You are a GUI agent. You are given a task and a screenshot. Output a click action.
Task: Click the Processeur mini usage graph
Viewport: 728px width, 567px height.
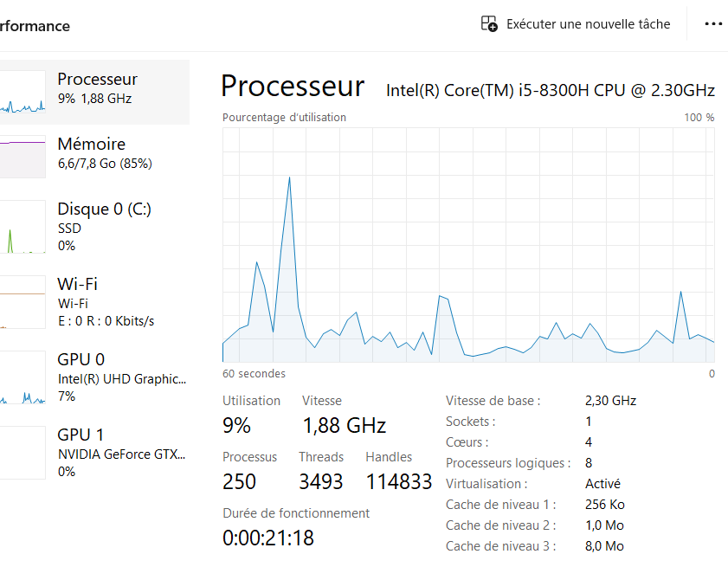[23, 93]
